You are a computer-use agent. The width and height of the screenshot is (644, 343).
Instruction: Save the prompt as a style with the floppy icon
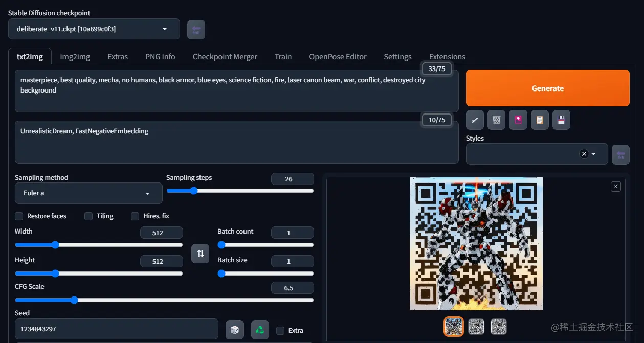(561, 120)
